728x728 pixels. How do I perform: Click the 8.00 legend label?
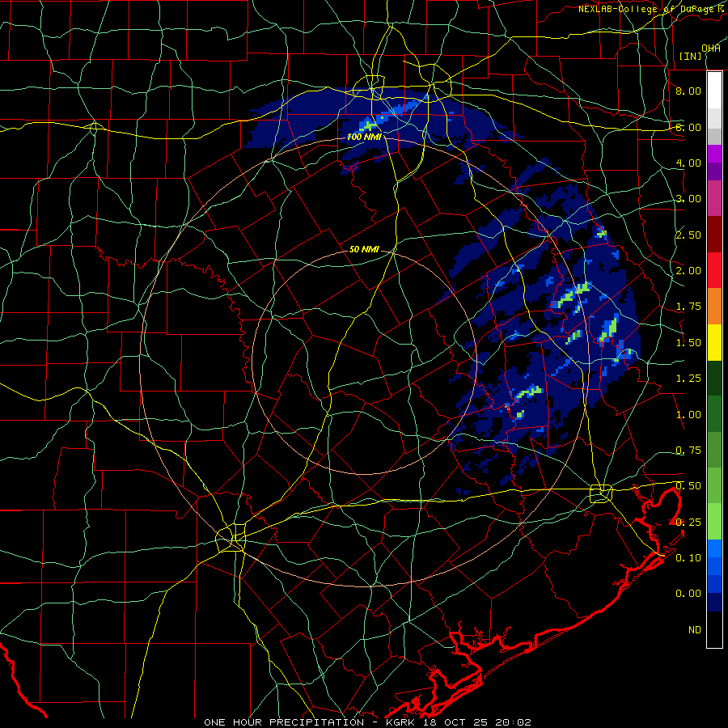(688, 91)
